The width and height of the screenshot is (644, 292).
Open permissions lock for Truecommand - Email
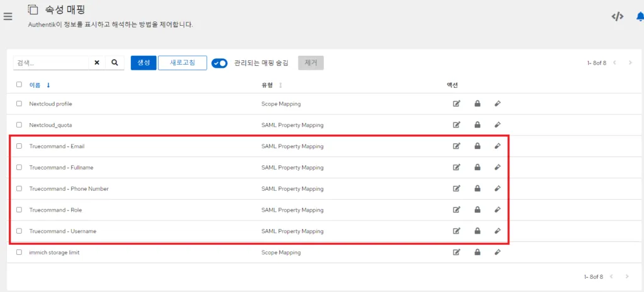click(477, 146)
